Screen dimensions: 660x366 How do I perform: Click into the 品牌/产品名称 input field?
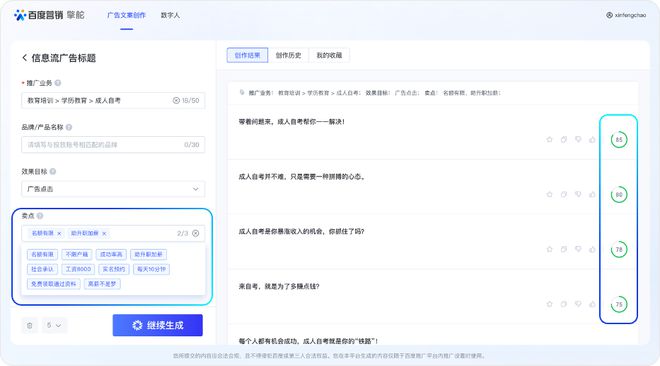(113, 145)
